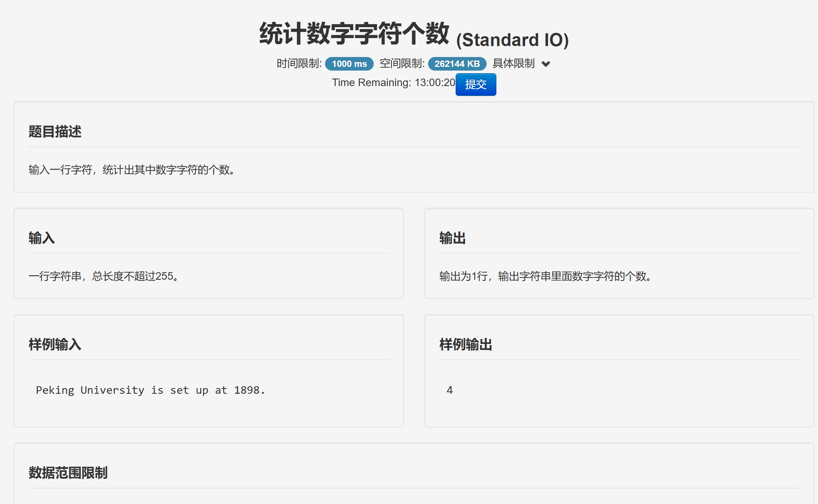Click the 样例输出 heading
Viewport: 818px width, 504px height.
coord(466,345)
